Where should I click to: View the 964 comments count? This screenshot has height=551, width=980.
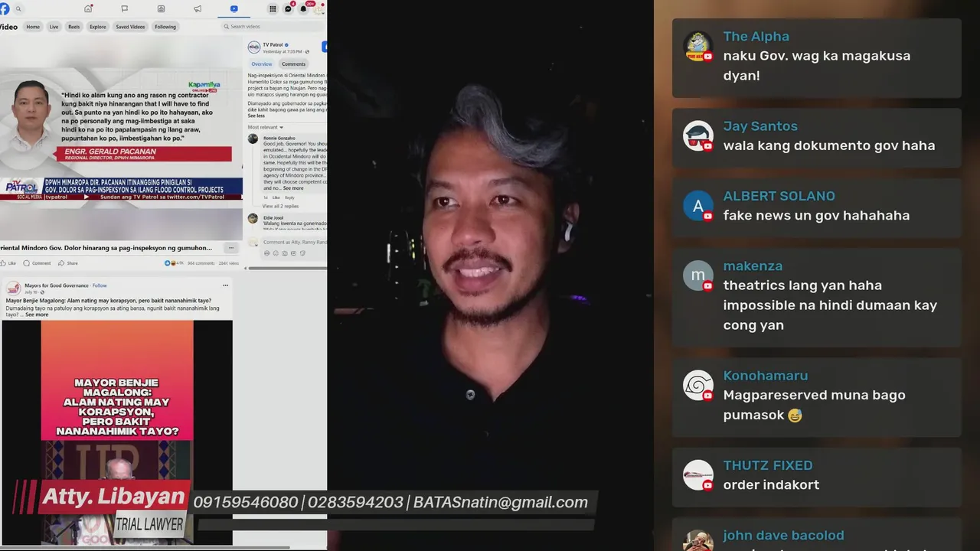(201, 263)
